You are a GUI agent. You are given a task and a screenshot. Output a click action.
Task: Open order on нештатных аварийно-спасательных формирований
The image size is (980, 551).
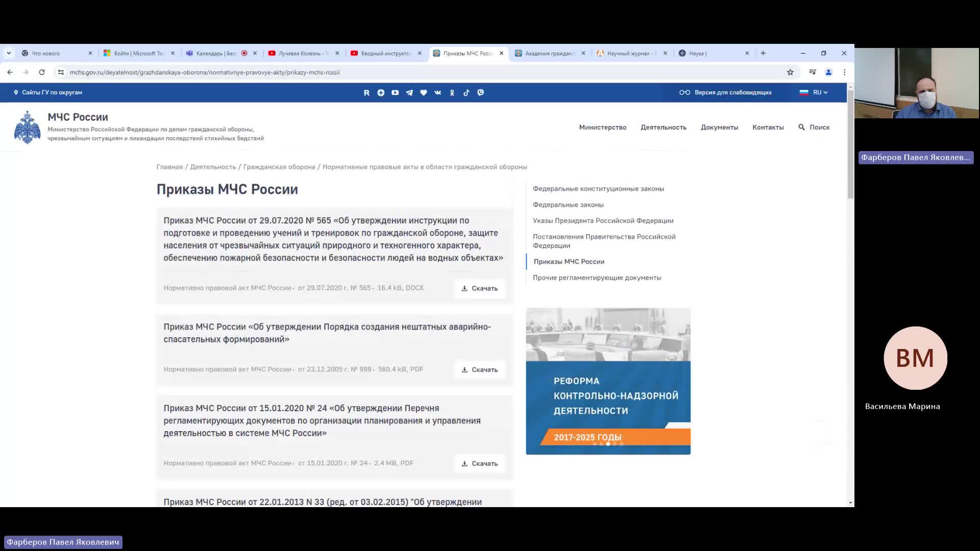(327, 333)
